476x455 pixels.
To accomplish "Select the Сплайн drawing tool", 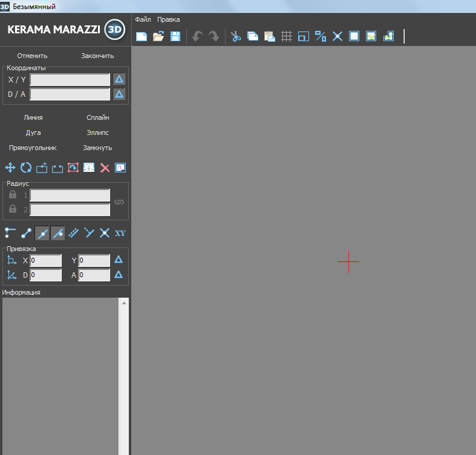I will 98,117.
